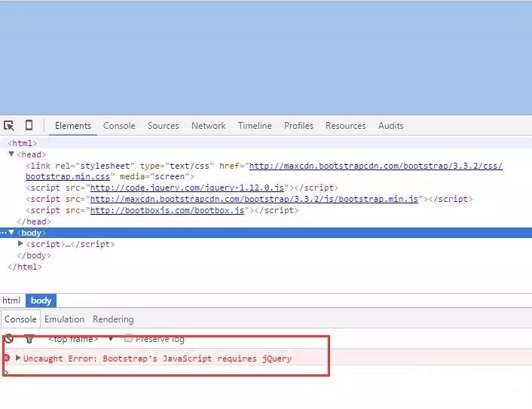532x409 pixels.
Task: Switch to the Network tab
Action: tap(208, 126)
